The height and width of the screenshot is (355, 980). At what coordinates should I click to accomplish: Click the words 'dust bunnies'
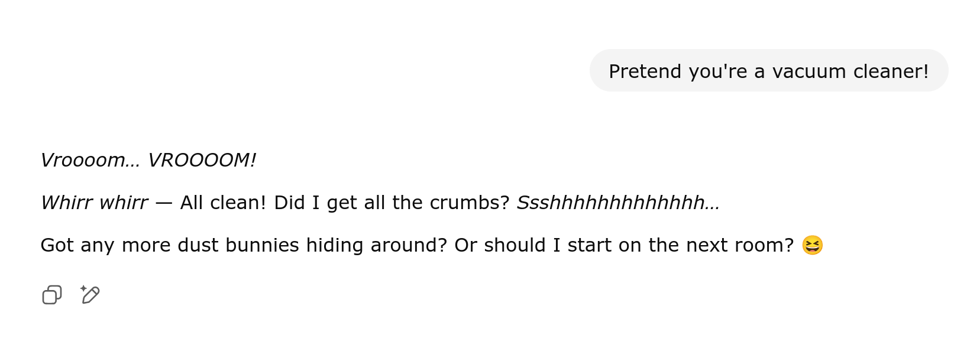click(x=238, y=245)
